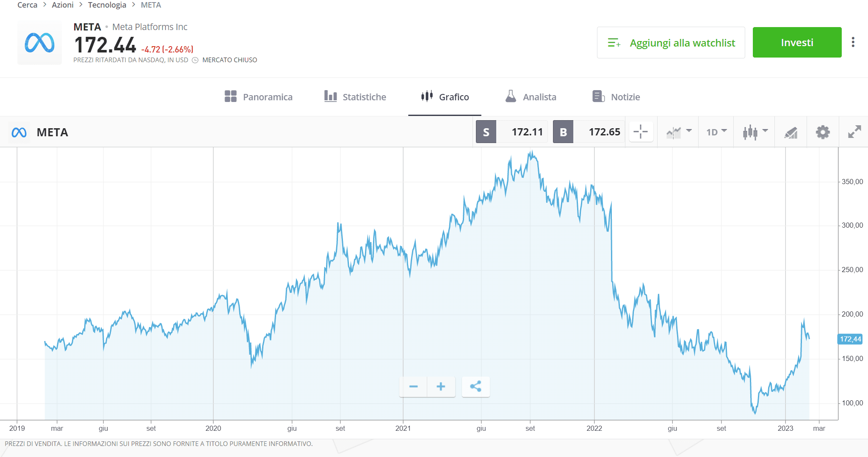Click the 2019 label on time axis
Image resolution: width=868 pixels, height=457 pixels.
[17, 428]
